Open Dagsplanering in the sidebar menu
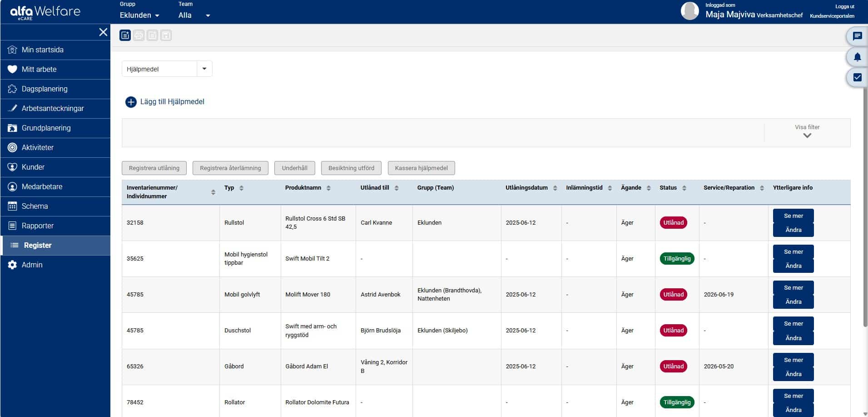The width and height of the screenshot is (868, 417). [x=45, y=89]
